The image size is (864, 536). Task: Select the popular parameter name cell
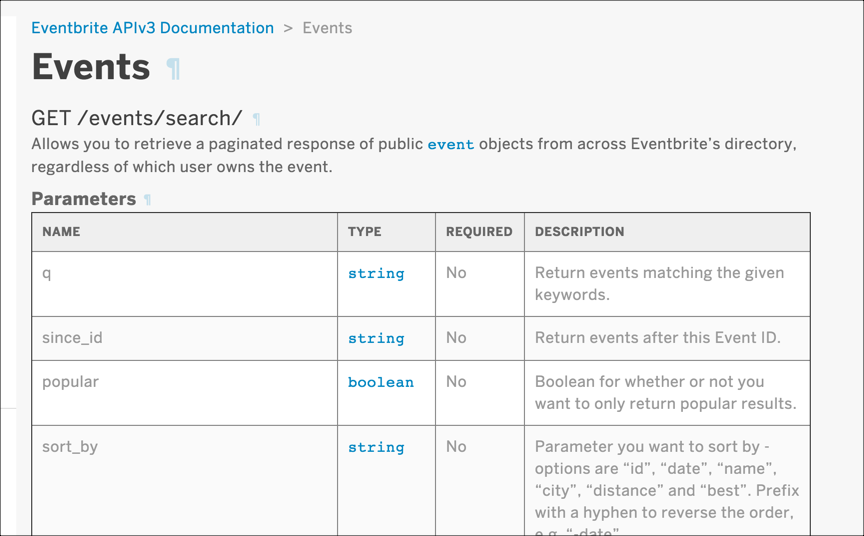coord(70,382)
